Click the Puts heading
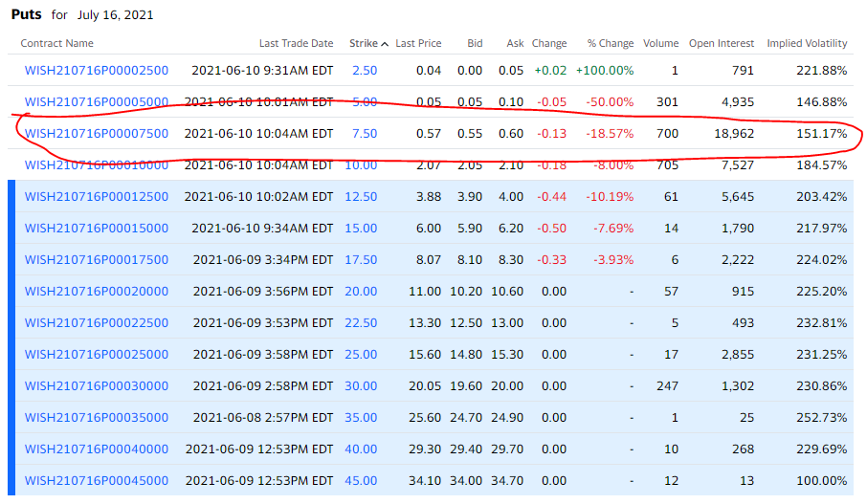Image resolution: width=867 pixels, height=504 pixels. pyautogui.click(x=26, y=14)
